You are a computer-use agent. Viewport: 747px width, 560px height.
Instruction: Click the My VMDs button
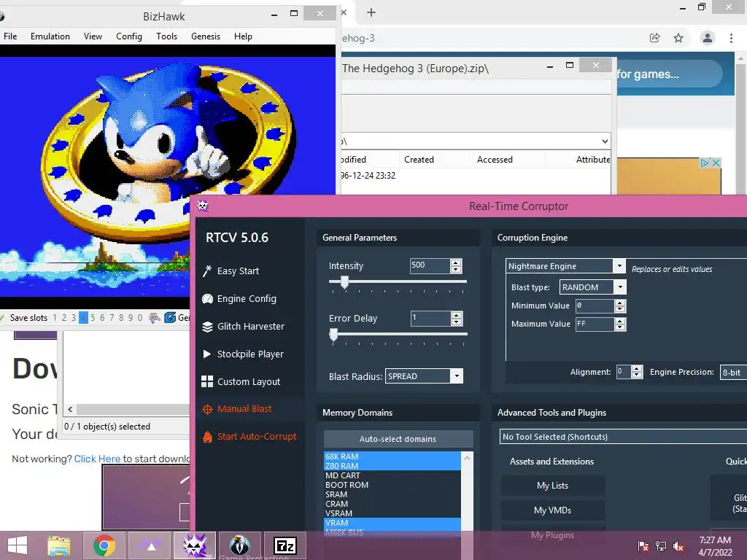pyautogui.click(x=553, y=510)
